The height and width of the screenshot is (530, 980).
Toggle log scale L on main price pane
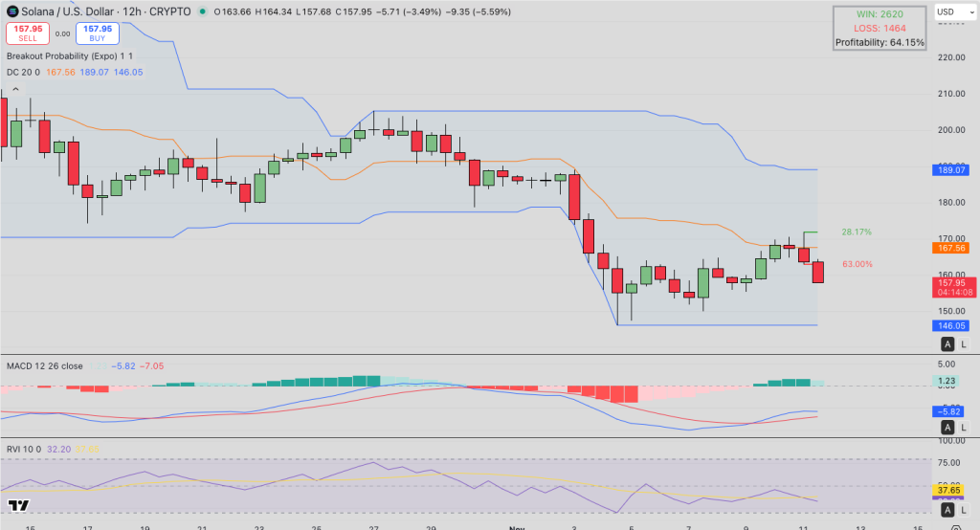[x=963, y=343]
